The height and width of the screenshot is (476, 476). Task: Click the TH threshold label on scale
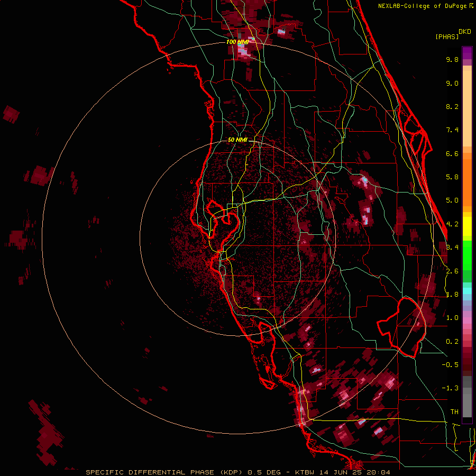click(454, 412)
